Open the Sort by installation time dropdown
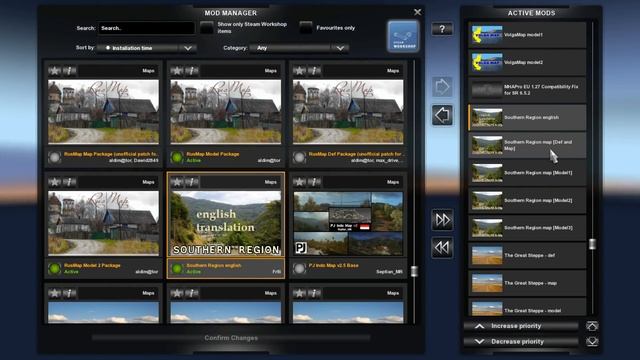 pos(147,48)
